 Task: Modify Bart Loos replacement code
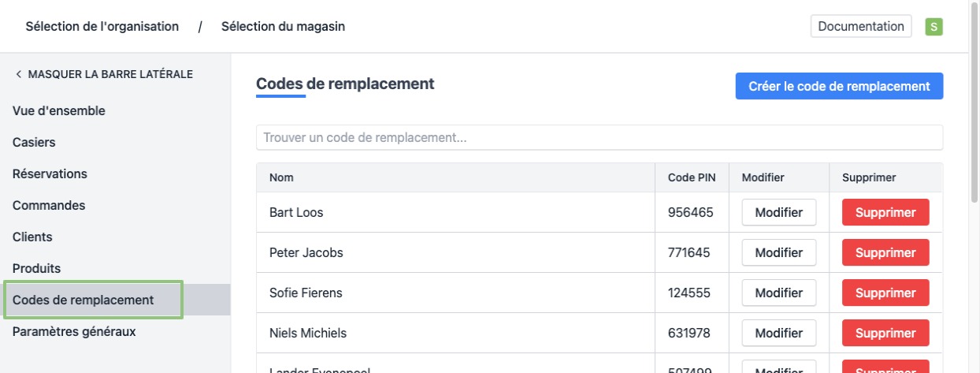tap(778, 213)
